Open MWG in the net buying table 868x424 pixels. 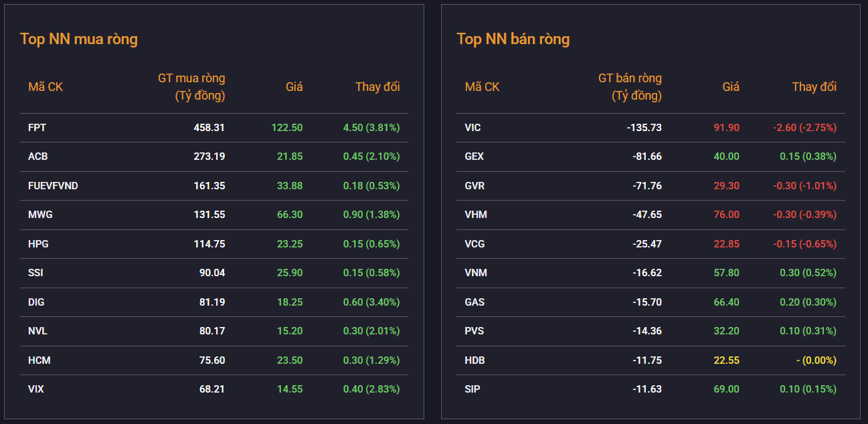[40, 215]
